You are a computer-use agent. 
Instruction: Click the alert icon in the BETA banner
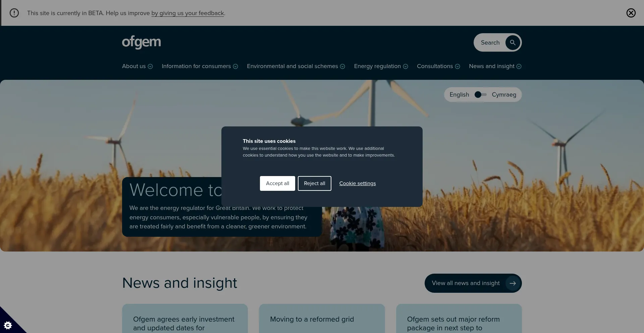[x=14, y=13]
